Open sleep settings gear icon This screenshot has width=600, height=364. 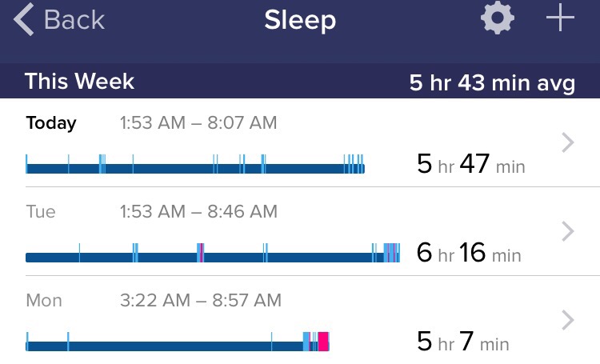coord(498,19)
